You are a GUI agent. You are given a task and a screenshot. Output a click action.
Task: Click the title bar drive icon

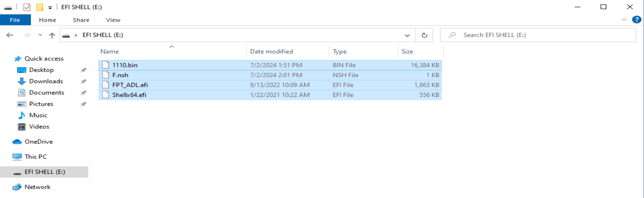tap(8, 7)
